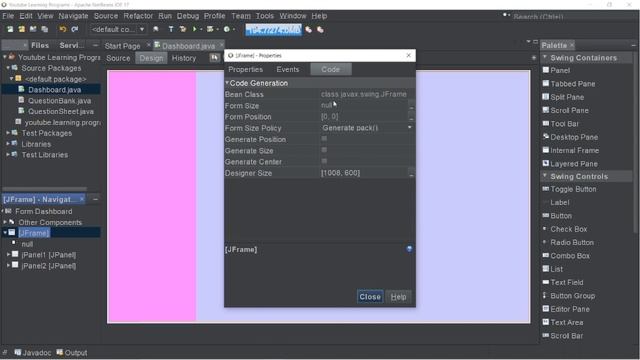
Task: Enable the Generate Position checkbox
Action: 324,139
